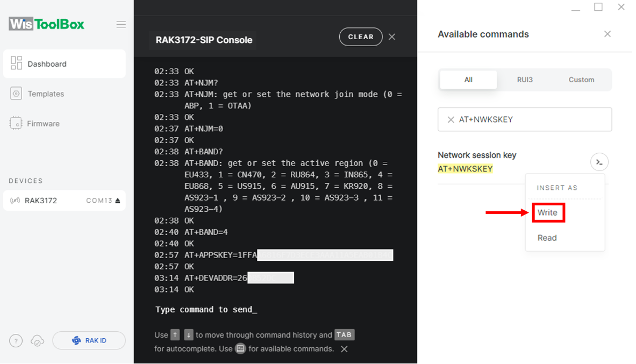The image size is (636, 364).
Task: Select the RAK3172 device entry
Action: click(64, 201)
